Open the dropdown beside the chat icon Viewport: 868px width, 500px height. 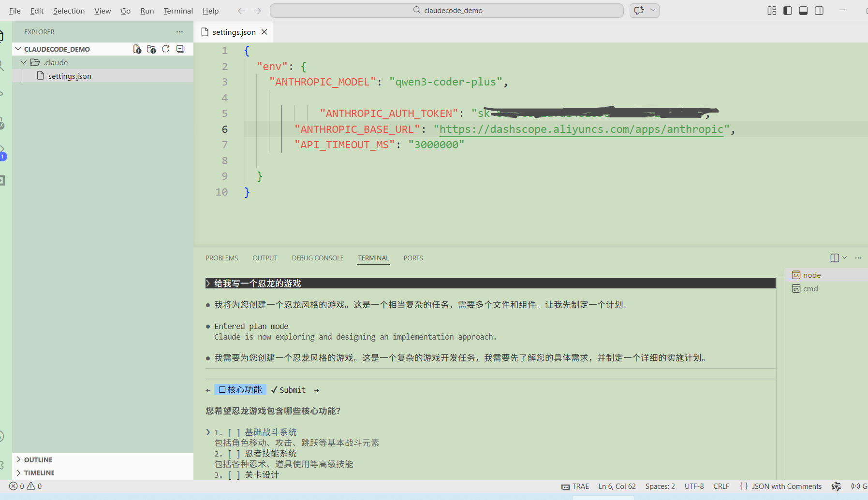(653, 11)
